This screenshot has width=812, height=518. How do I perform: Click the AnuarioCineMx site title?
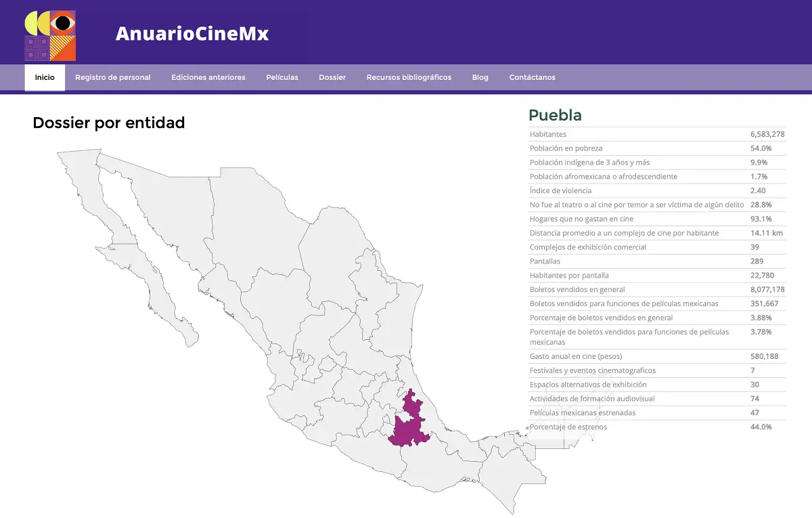192,34
